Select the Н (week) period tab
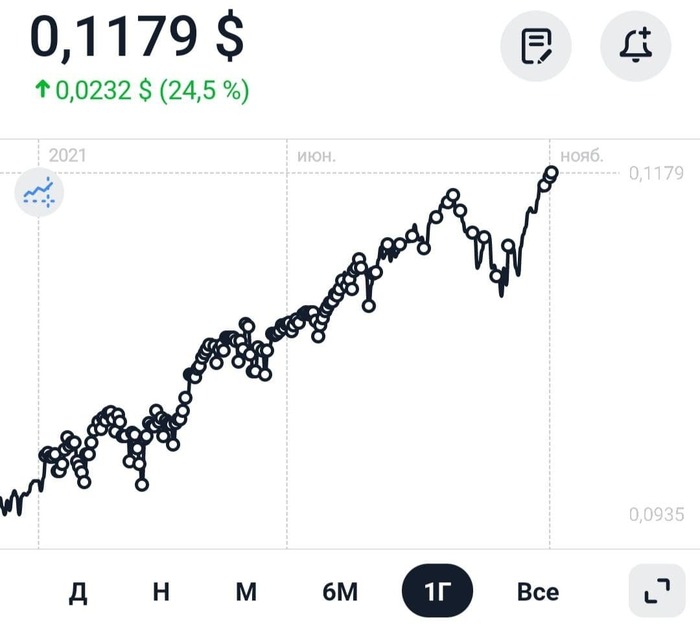Viewport: 700px width, 627px height. 161,592
